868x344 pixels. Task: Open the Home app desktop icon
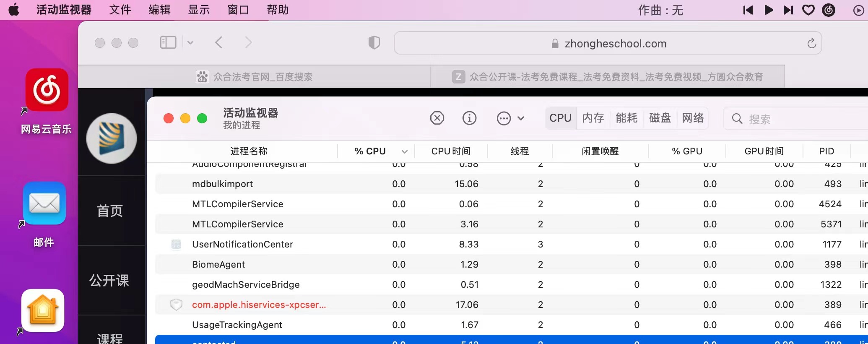coord(43,310)
